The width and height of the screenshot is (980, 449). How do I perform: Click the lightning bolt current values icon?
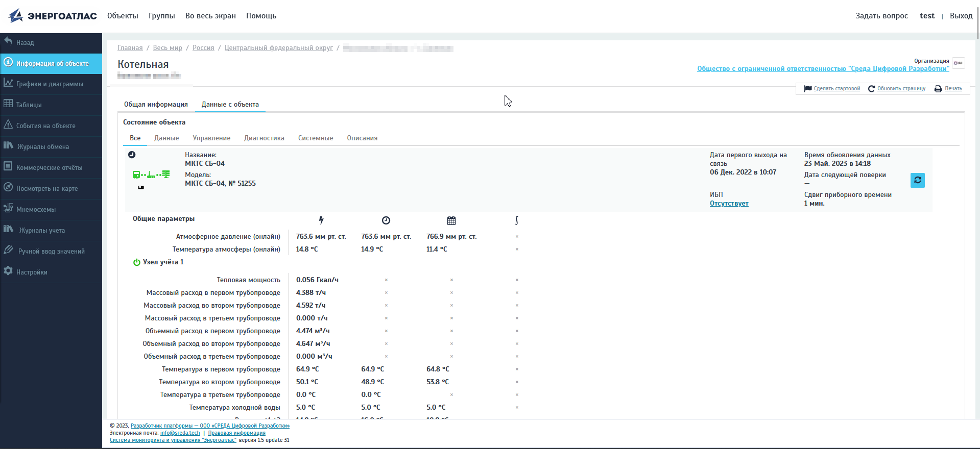[x=321, y=220]
